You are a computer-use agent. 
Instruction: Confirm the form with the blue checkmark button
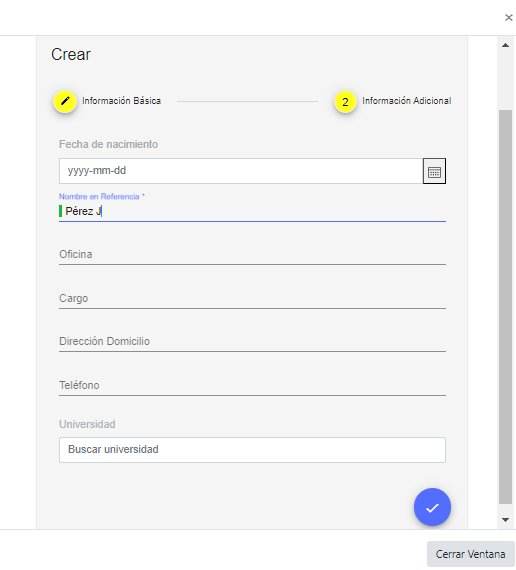coord(432,507)
